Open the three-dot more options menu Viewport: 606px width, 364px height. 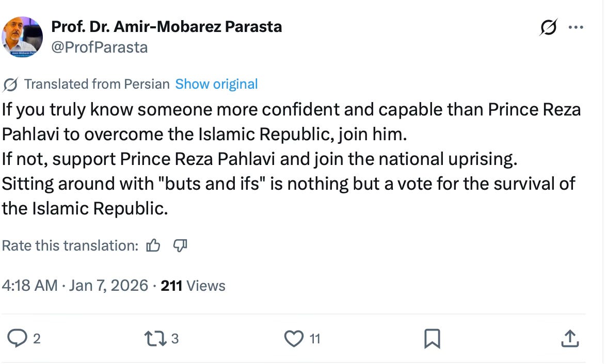click(576, 27)
